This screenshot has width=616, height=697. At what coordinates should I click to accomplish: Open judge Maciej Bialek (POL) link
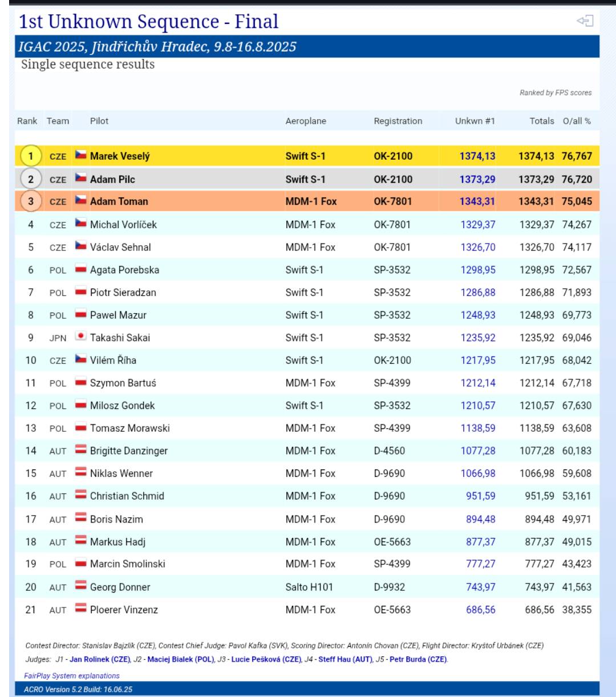pyautogui.click(x=180, y=659)
